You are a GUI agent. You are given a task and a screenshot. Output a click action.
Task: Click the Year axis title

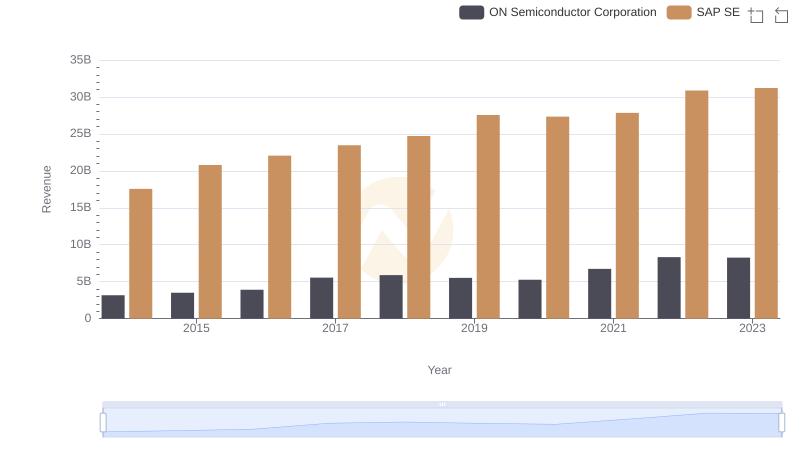pos(439,370)
